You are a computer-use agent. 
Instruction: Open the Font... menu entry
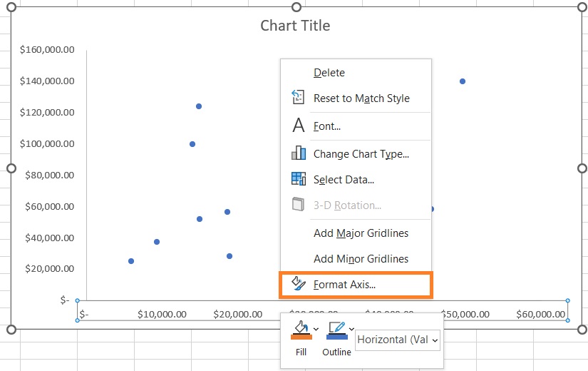tap(356, 126)
